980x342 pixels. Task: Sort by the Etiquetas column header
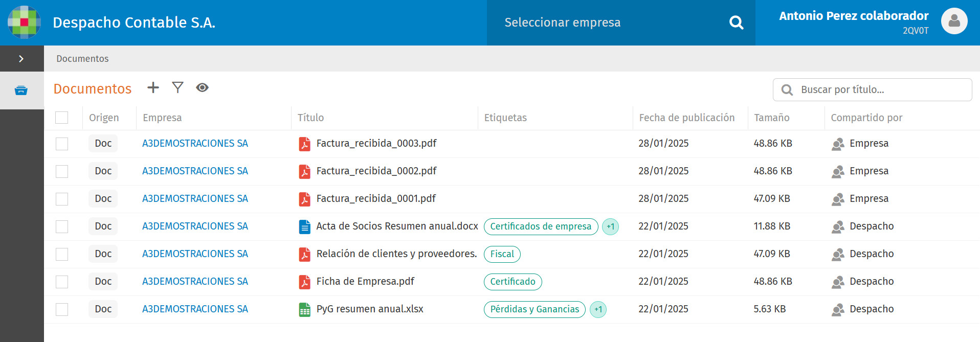coord(505,118)
